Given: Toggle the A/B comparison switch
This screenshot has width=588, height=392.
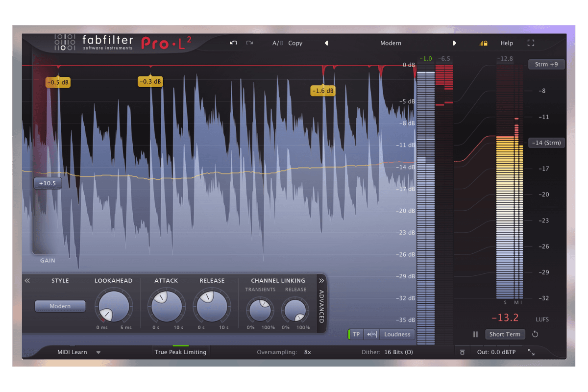Looking at the screenshot, I should [x=278, y=43].
